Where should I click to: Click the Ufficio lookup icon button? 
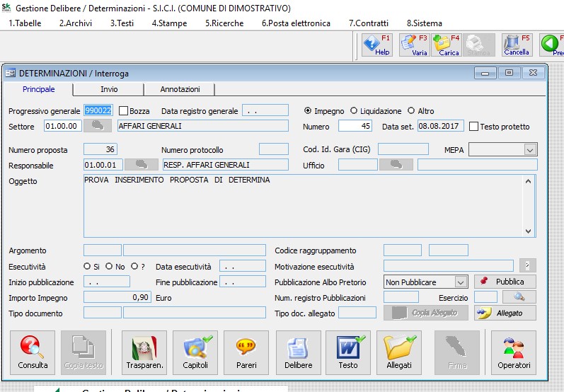tap(396, 165)
